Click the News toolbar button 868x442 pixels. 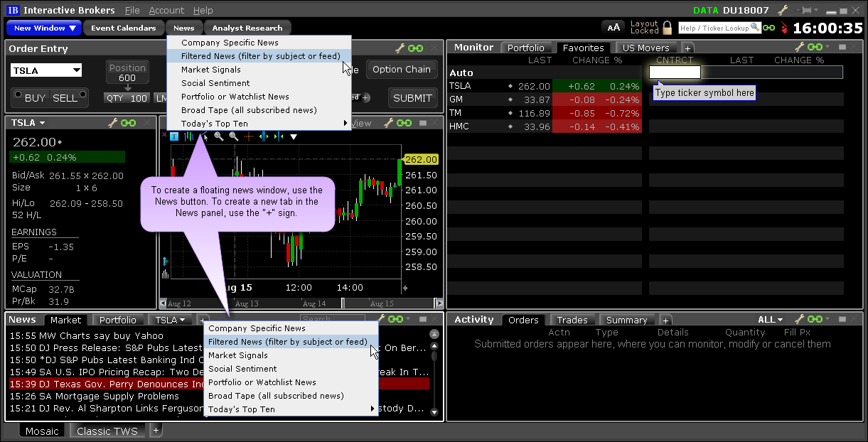click(183, 28)
